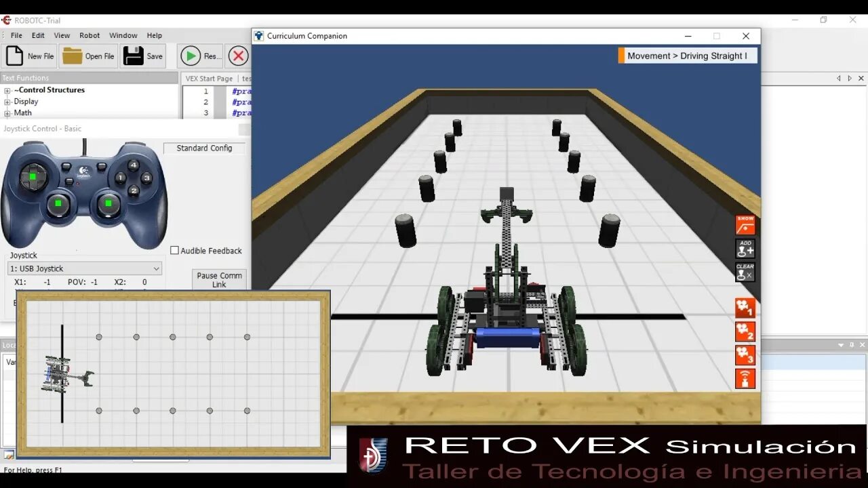The width and height of the screenshot is (868, 488).
Task: Click the Pause Comm Link button
Action: click(x=219, y=279)
